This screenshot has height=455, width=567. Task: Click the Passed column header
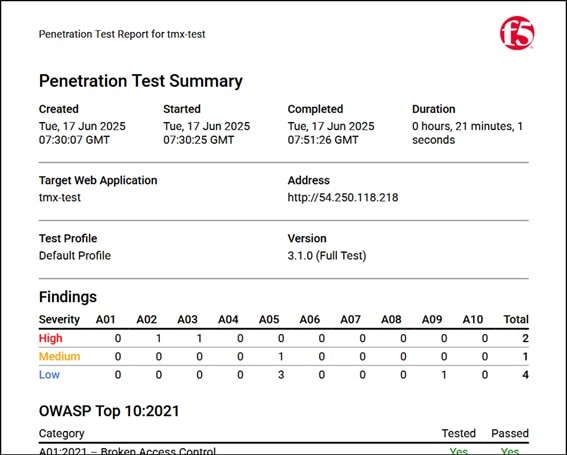tap(510, 433)
